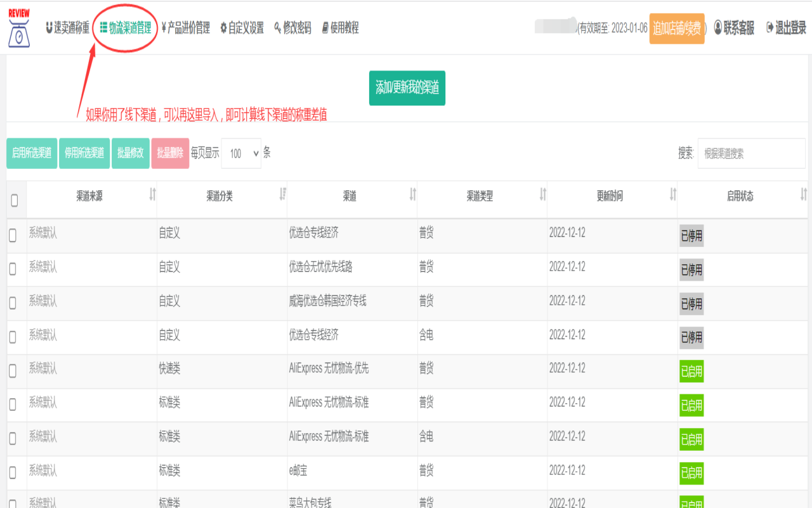Viewport: 812px width, 508px height.
Task: Open settings via the 自定义设置 gear icon
Action: tap(223, 28)
